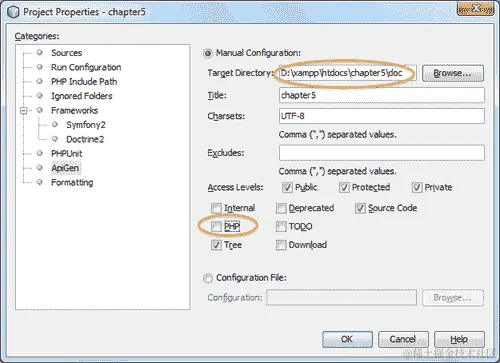Collapse the Frameworks tree node

pos(23,110)
